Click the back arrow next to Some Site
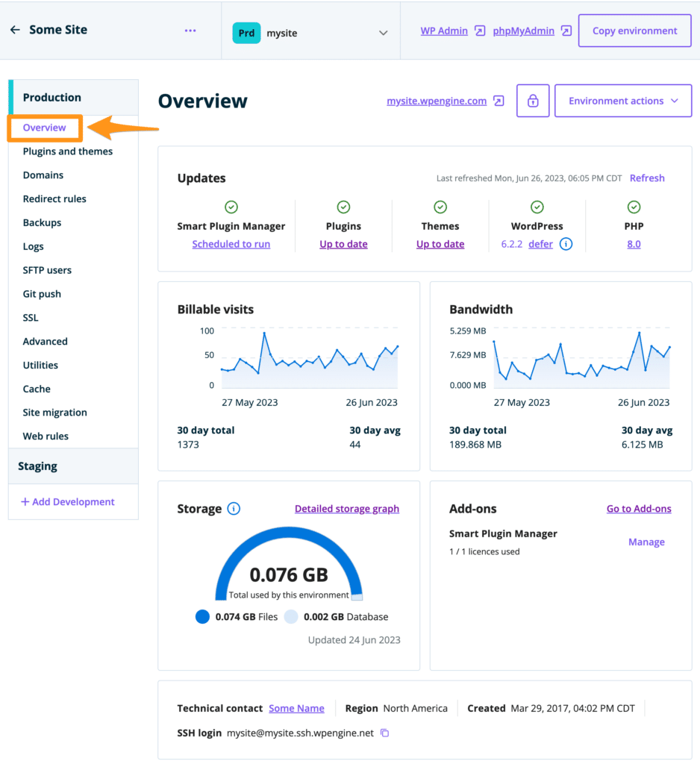Image resolution: width=700 pixels, height=764 pixels. (15, 30)
